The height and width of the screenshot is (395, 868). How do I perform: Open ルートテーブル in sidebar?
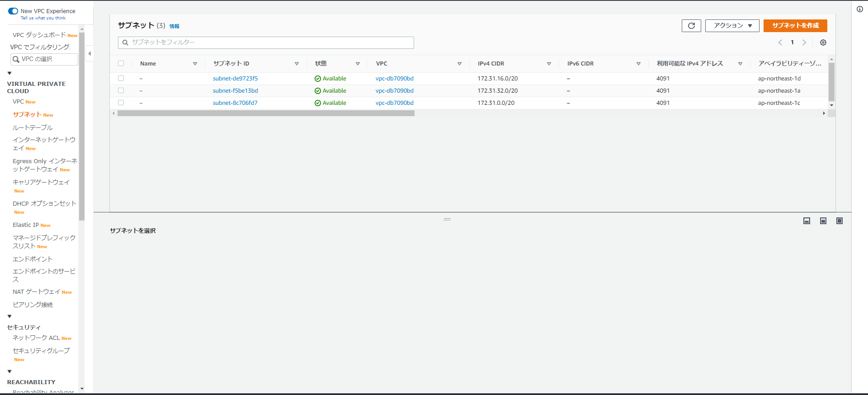33,127
